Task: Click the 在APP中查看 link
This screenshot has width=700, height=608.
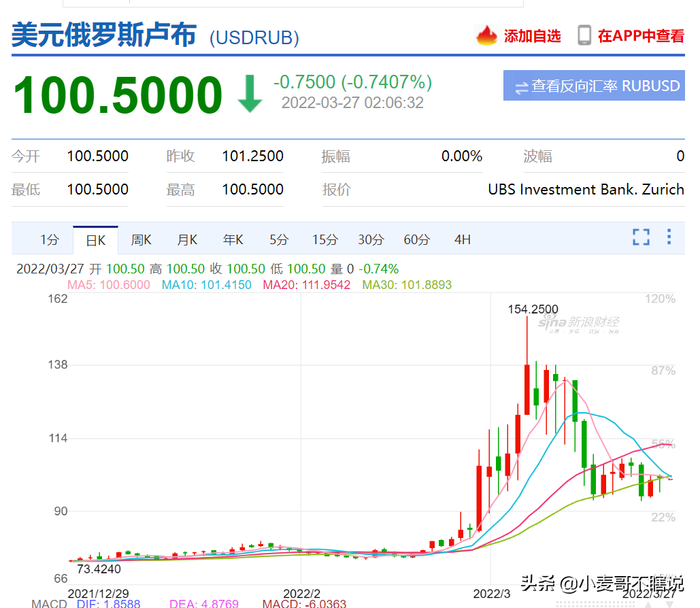Action: point(641,36)
